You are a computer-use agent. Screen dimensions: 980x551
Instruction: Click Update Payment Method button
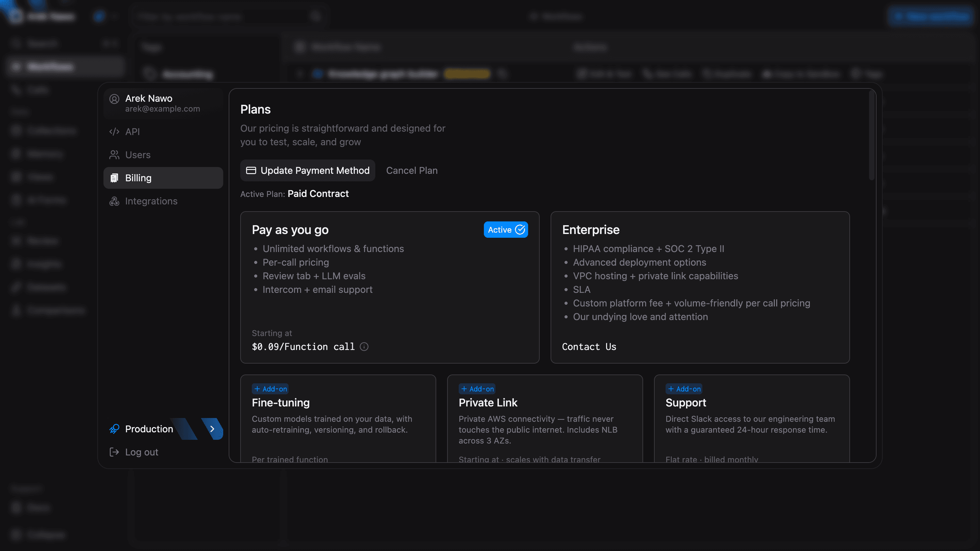(x=307, y=170)
